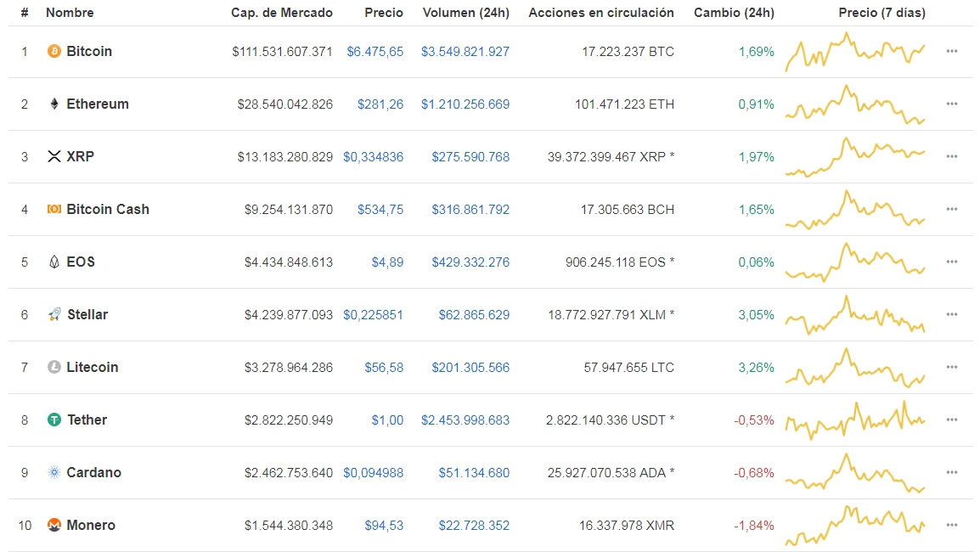Open the more options menu for Ethereum
This screenshot has width=980, height=552.
tap(952, 104)
